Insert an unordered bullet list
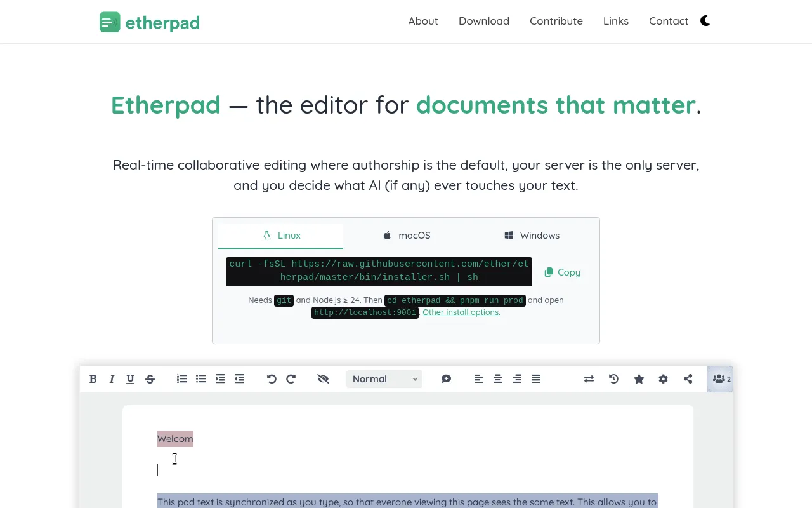 201,379
